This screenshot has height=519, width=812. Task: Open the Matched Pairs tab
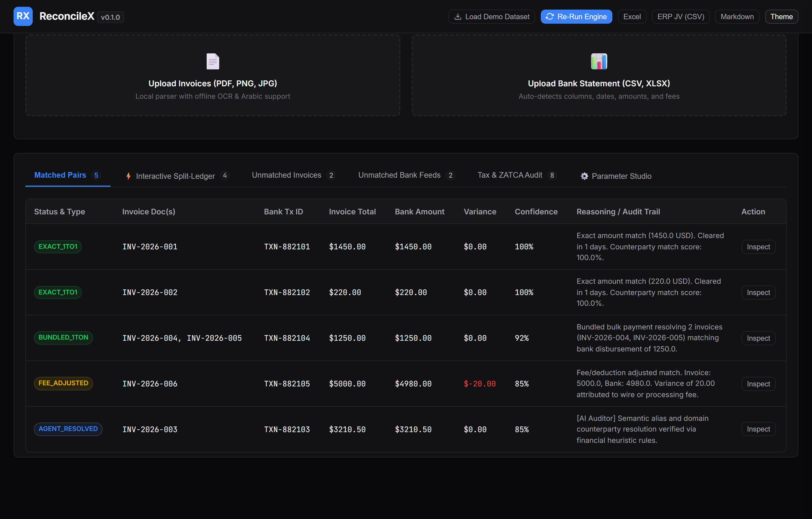[68, 175]
